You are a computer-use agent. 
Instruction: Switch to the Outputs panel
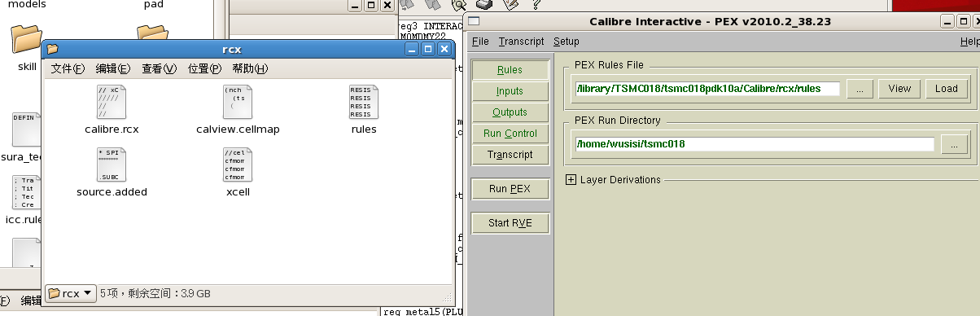(510, 112)
